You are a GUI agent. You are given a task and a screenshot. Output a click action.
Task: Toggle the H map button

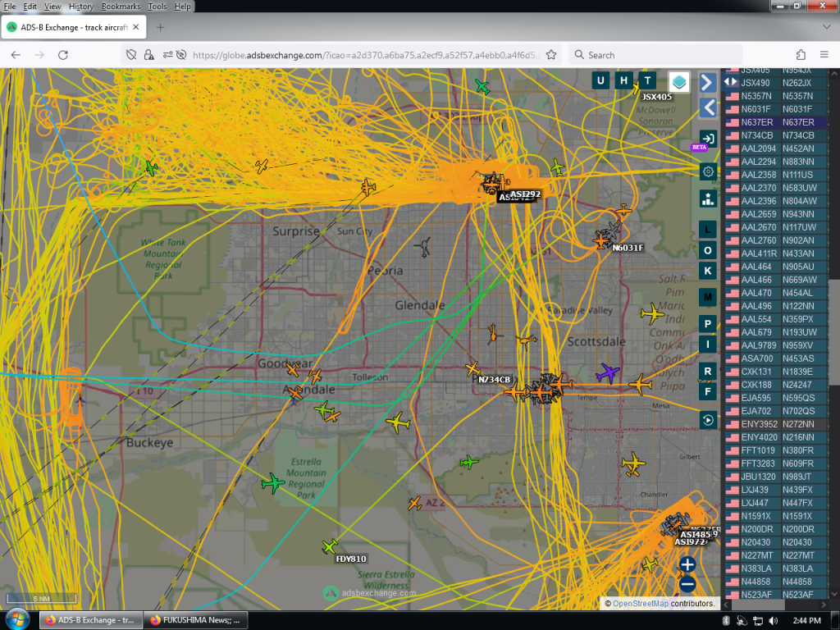(x=623, y=80)
